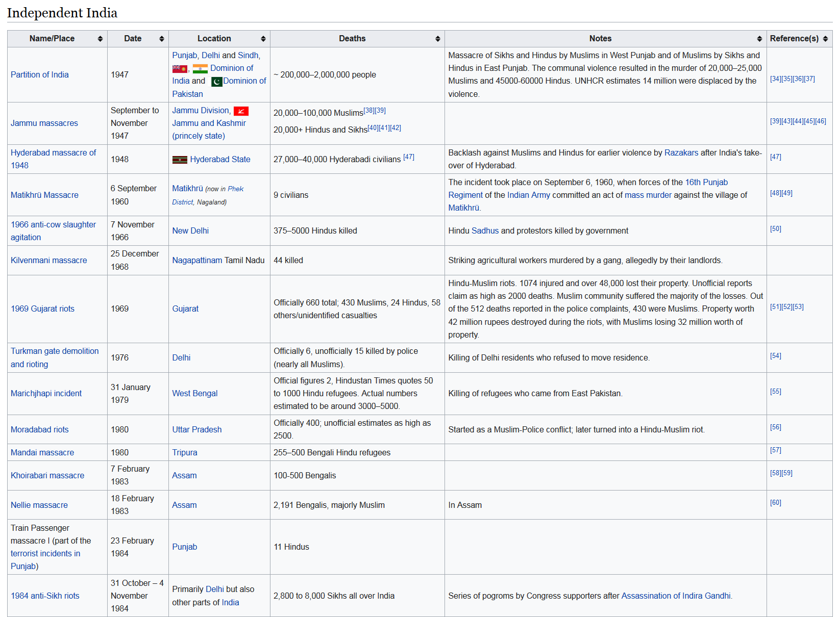The width and height of the screenshot is (840, 617).
Task: Click the Hyderabad State flag icon
Action: point(180,160)
